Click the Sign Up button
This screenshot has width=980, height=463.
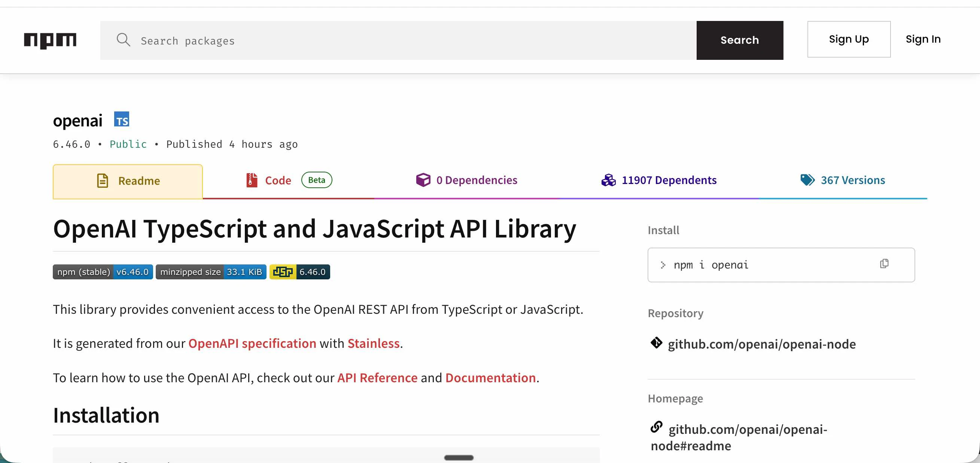(x=849, y=39)
